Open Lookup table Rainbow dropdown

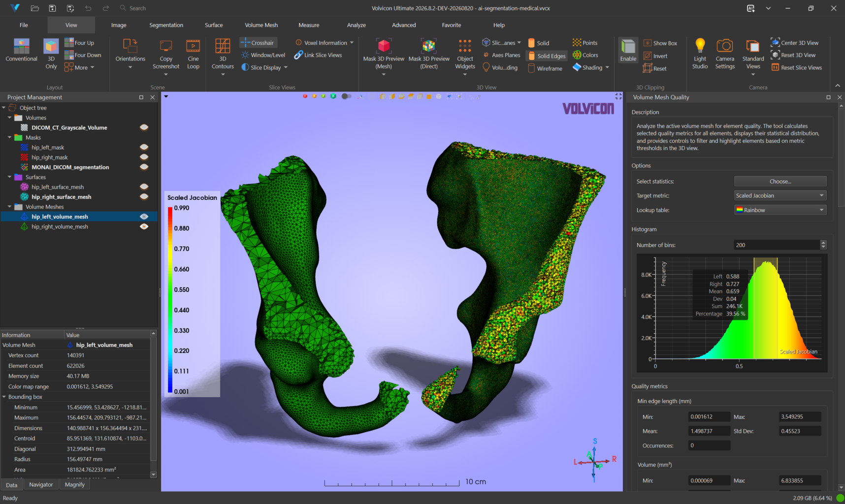tap(780, 210)
